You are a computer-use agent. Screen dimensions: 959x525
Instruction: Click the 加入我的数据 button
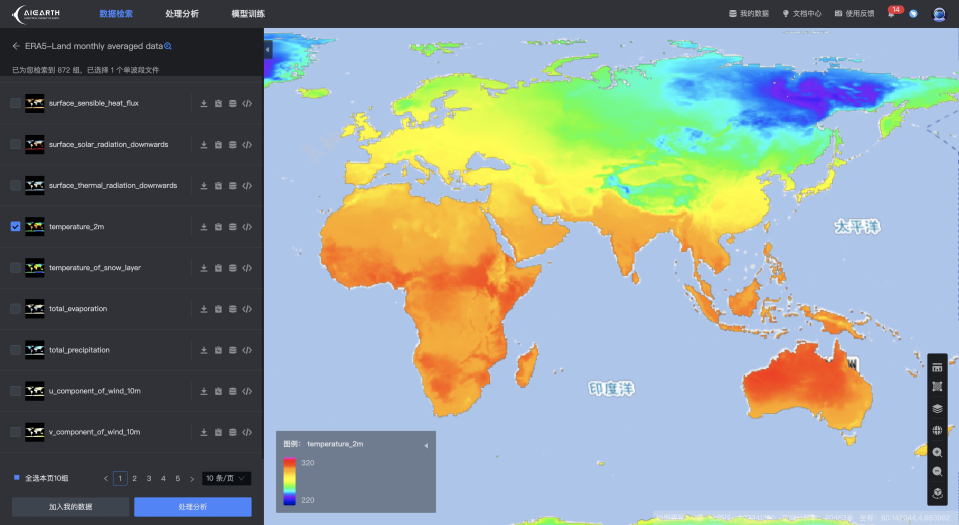pyautogui.click(x=70, y=507)
